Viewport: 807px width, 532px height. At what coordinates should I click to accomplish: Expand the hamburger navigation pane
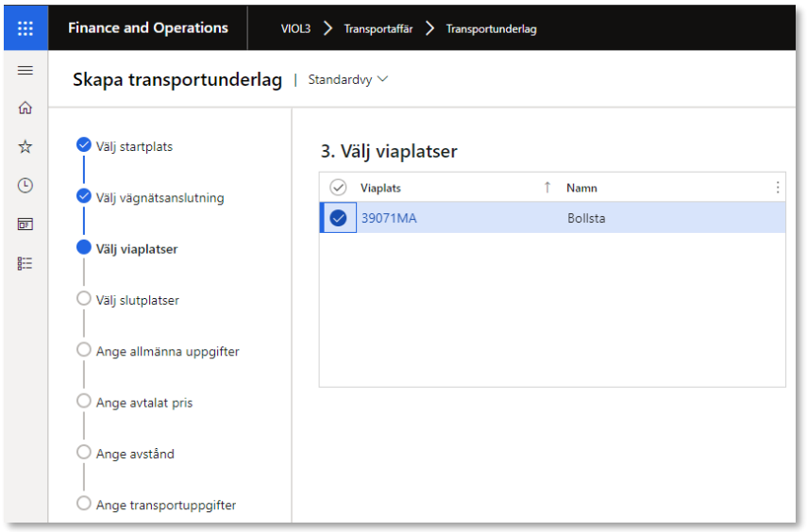25,71
